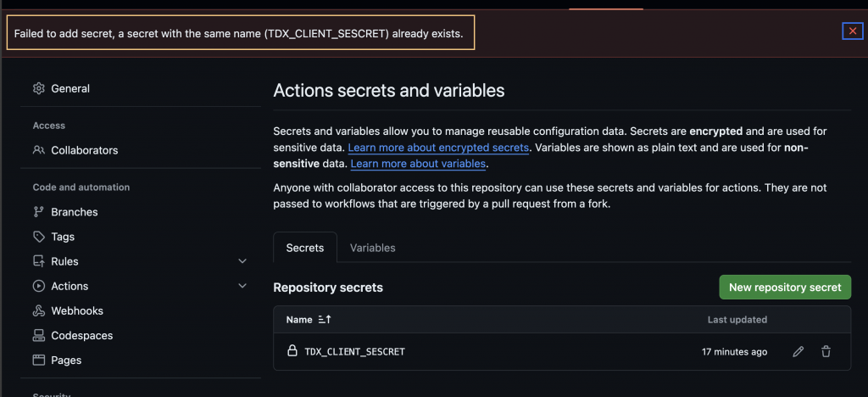Expand the Rules section chevron
This screenshot has height=397, width=868.
[x=242, y=261]
